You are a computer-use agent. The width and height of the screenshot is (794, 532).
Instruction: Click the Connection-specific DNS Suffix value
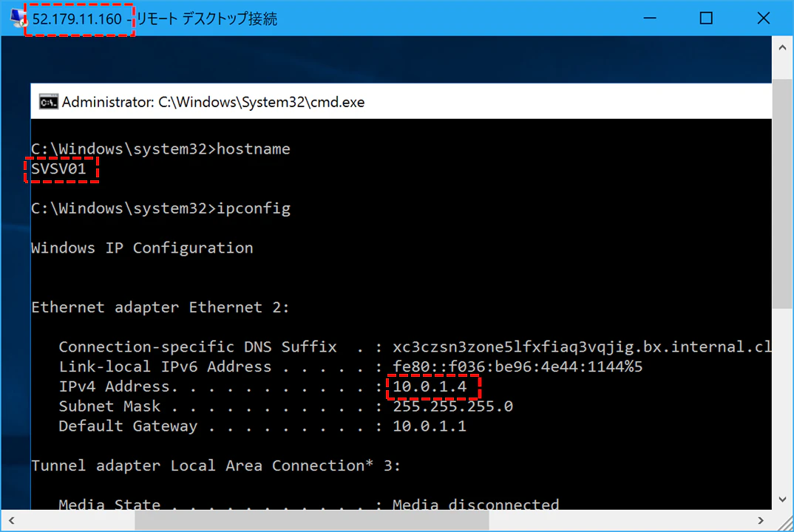pos(582,347)
